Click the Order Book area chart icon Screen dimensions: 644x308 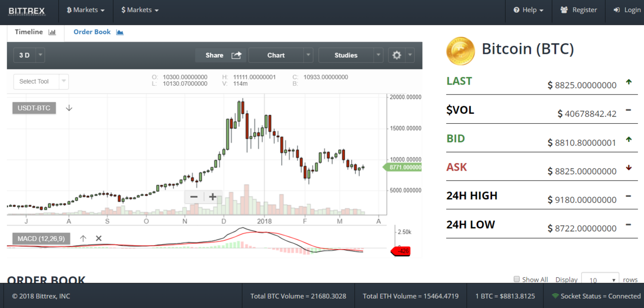tap(120, 32)
